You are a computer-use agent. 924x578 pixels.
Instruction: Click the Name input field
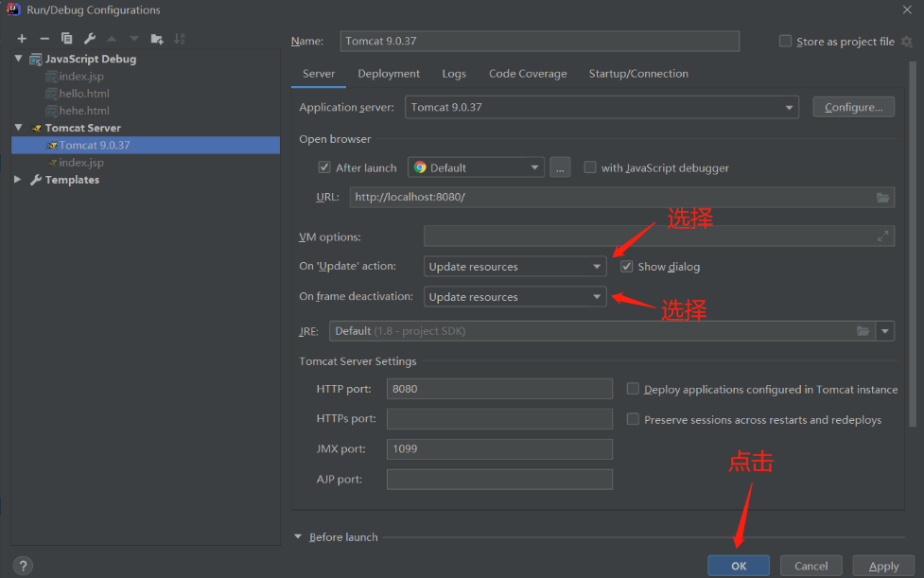540,42
